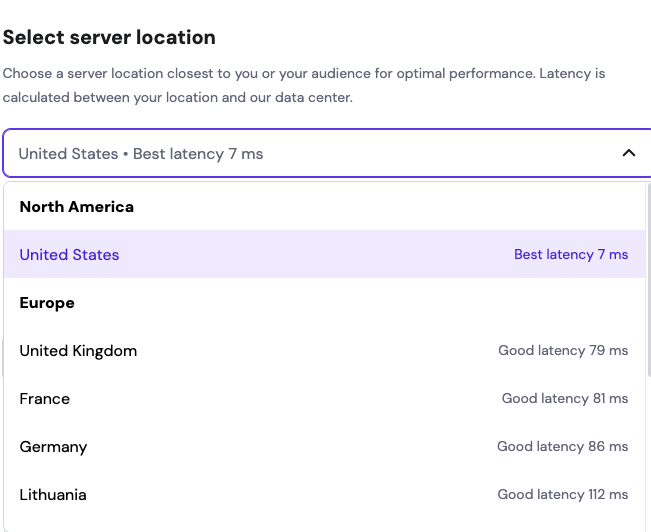Select United States from the list
The image size is (651, 532).
[x=69, y=255]
